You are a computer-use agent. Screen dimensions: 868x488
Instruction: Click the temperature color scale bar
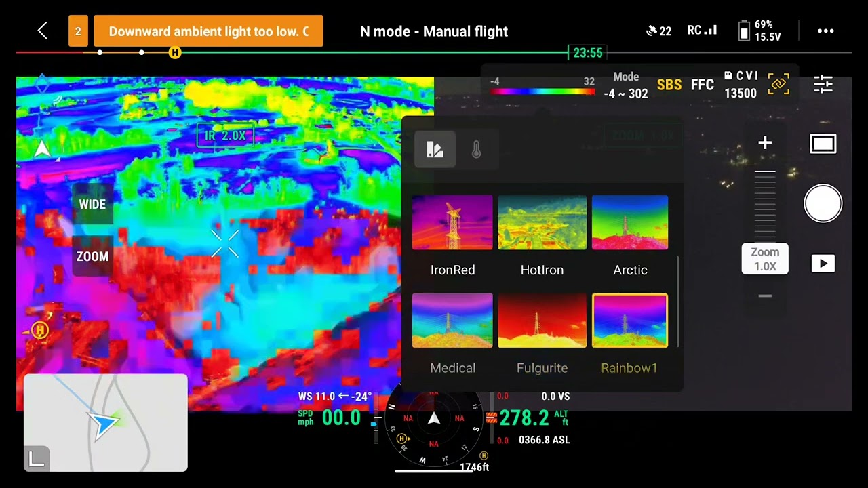click(542, 91)
